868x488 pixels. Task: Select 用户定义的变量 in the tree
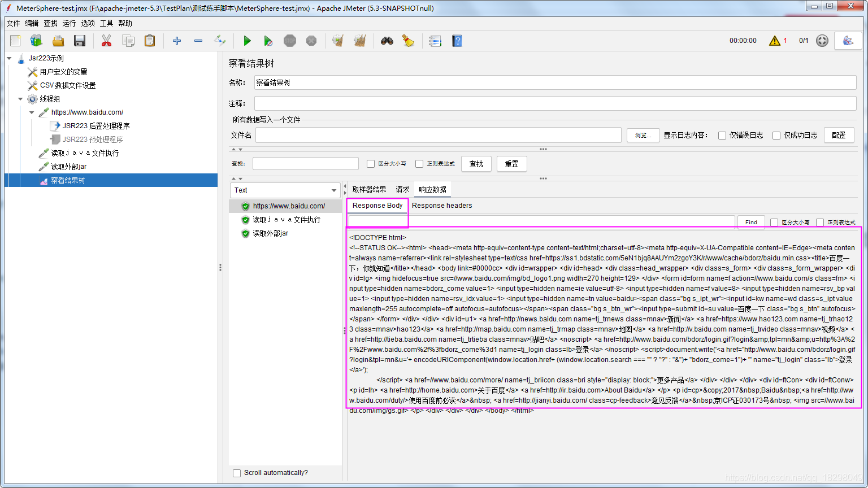click(x=63, y=72)
